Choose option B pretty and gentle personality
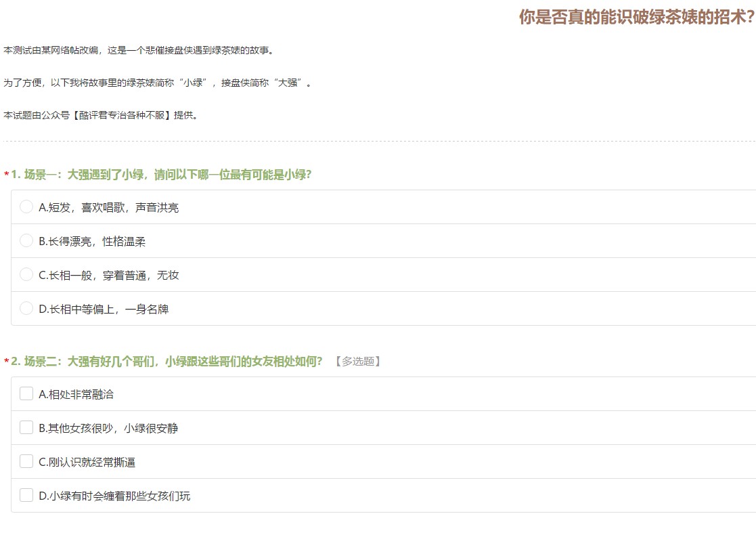 click(88, 240)
